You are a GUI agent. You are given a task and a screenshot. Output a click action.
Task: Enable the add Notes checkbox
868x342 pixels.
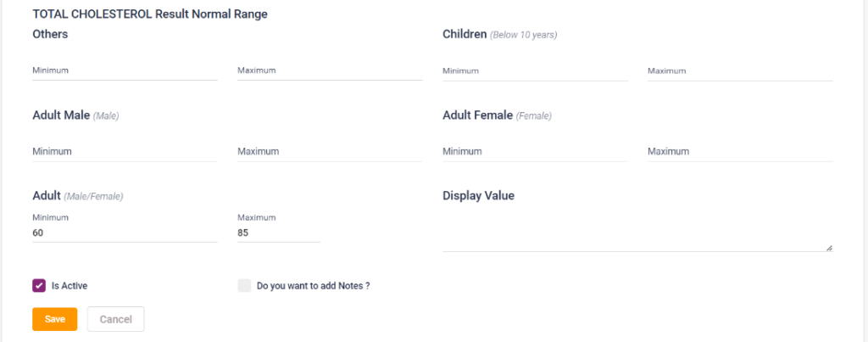point(245,286)
